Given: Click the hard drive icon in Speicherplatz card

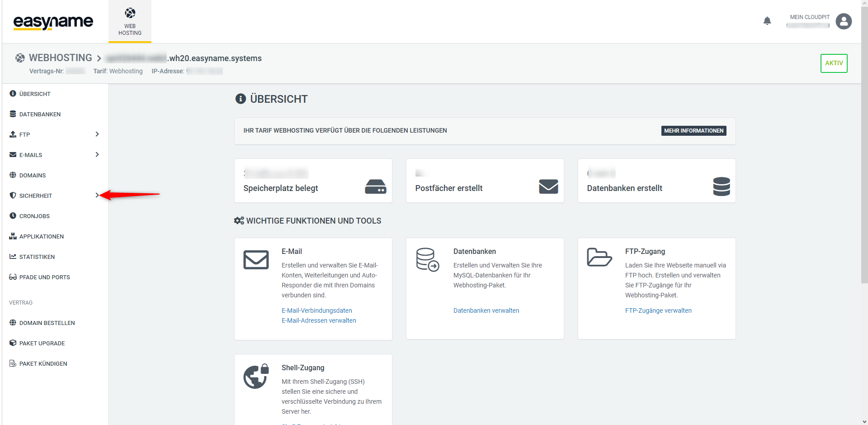Looking at the screenshot, I should 375,186.
